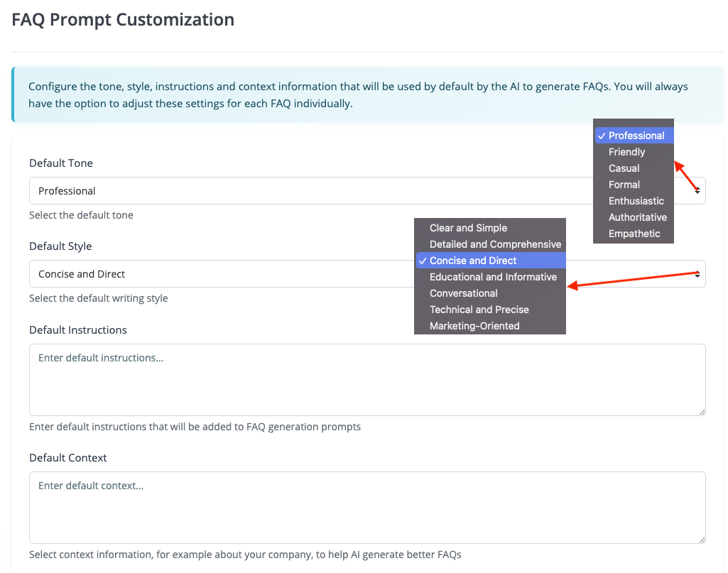Select Authoritative tone option
This screenshot has width=728, height=573.
(637, 217)
